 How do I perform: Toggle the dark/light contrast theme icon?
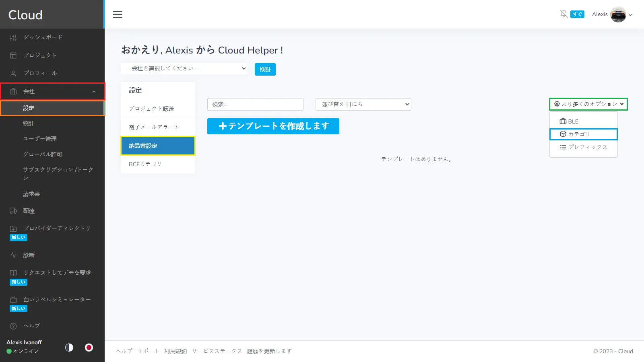(x=69, y=348)
